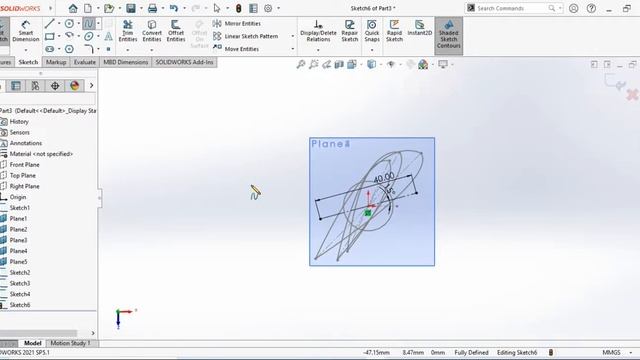The height and width of the screenshot is (360, 640).
Task: Switch to the Sketch tab
Action: (x=28, y=62)
